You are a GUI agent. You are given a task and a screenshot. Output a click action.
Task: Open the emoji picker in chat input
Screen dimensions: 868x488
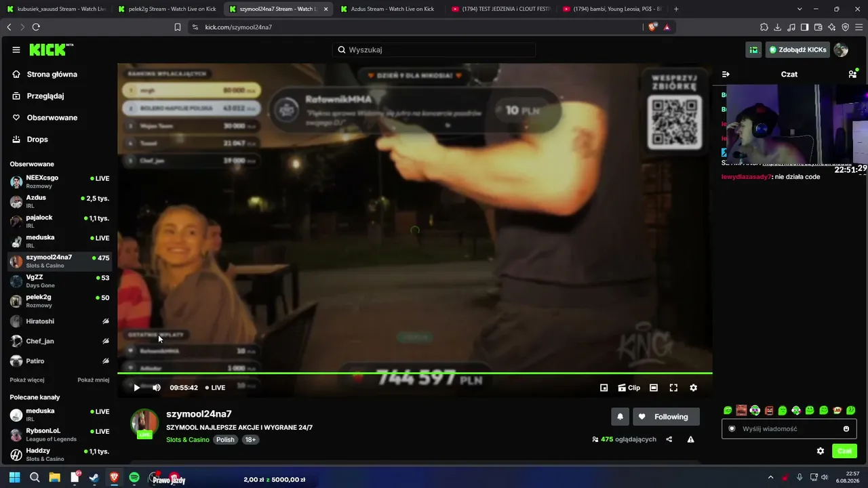tap(846, 428)
